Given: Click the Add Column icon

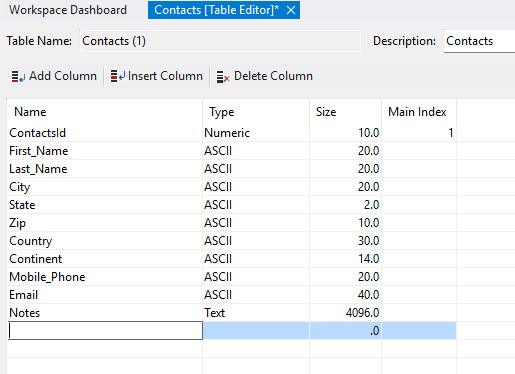Looking at the screenshot, I should [18, 76].
